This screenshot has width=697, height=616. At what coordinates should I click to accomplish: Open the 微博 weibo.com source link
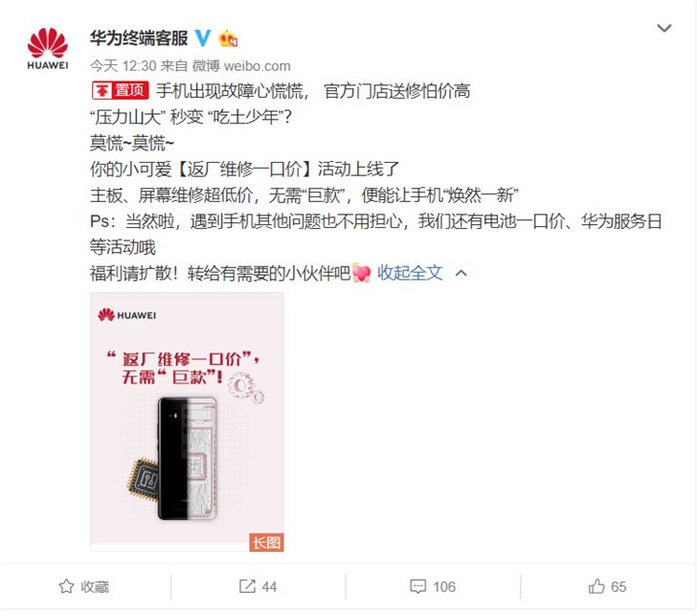[241, 66]
